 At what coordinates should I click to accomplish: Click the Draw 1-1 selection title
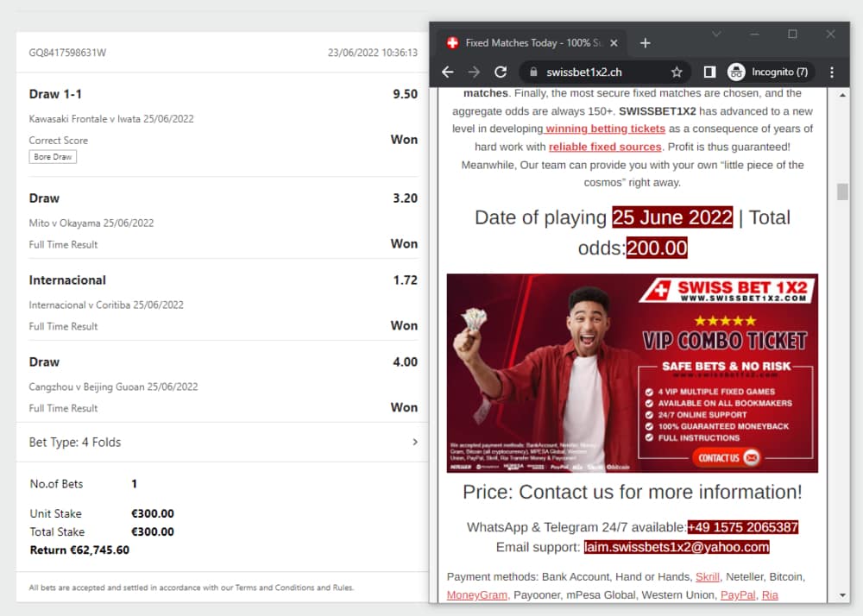coord(55,94)
